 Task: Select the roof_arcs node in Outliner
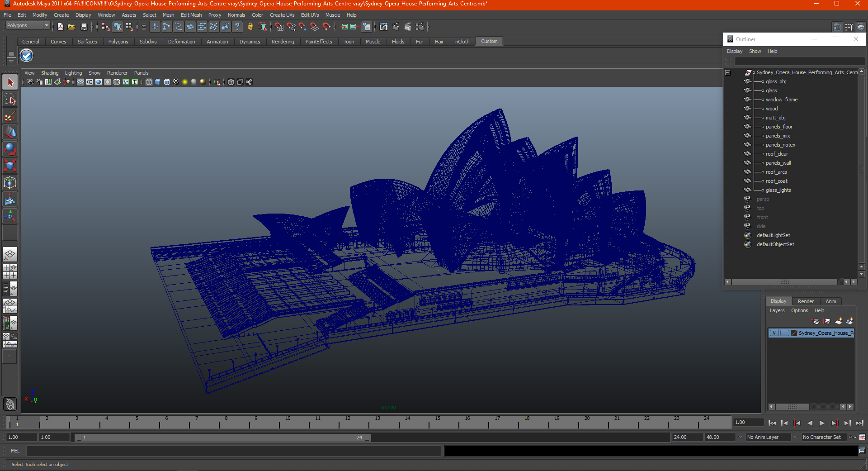click(x=776, y=172)
